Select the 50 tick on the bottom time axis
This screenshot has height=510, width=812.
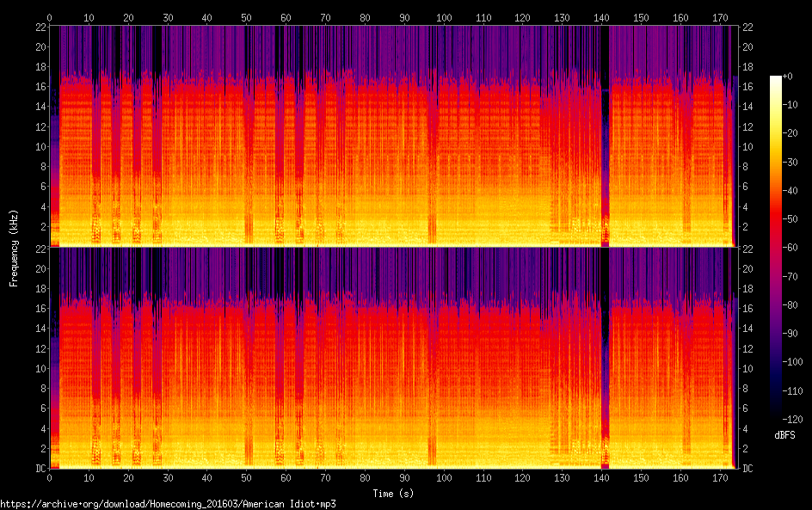[x=247, y=477]
